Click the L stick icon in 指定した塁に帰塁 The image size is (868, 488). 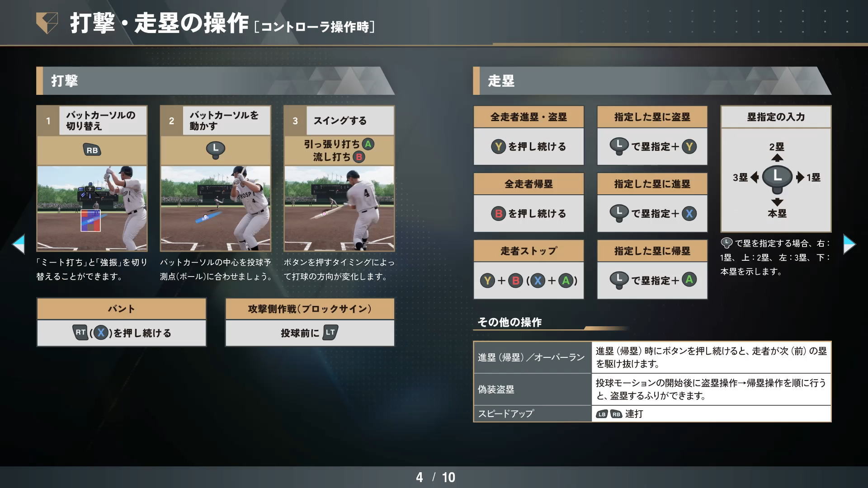pyautogui.click(x=619, y=280)
